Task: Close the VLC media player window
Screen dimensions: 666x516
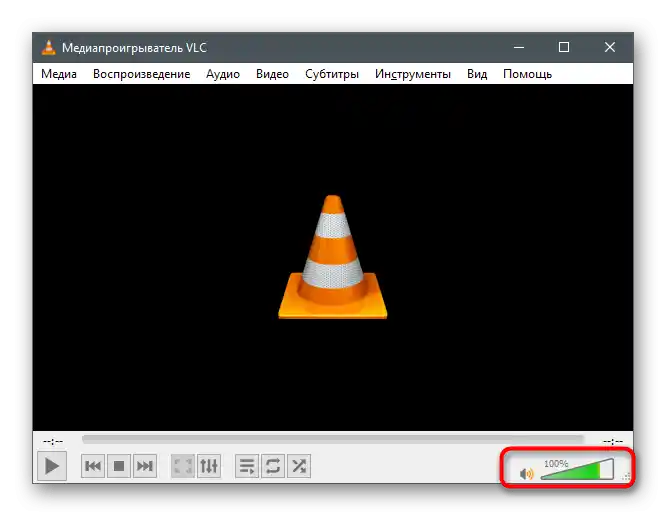Action: click(x=610, y=47)
